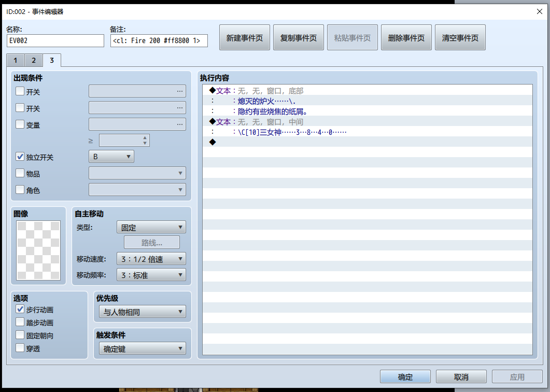Open the 类型 movement type dropdown 固定
The height and width of the screenshot is (392, 550).
pyautogui.click(x=151, y=228)
